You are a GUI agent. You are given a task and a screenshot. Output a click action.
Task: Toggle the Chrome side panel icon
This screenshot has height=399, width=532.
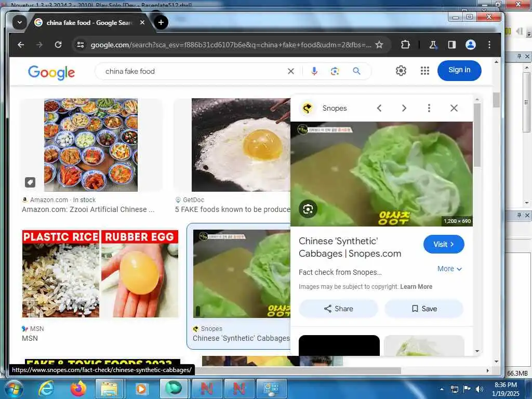[451, 45]
